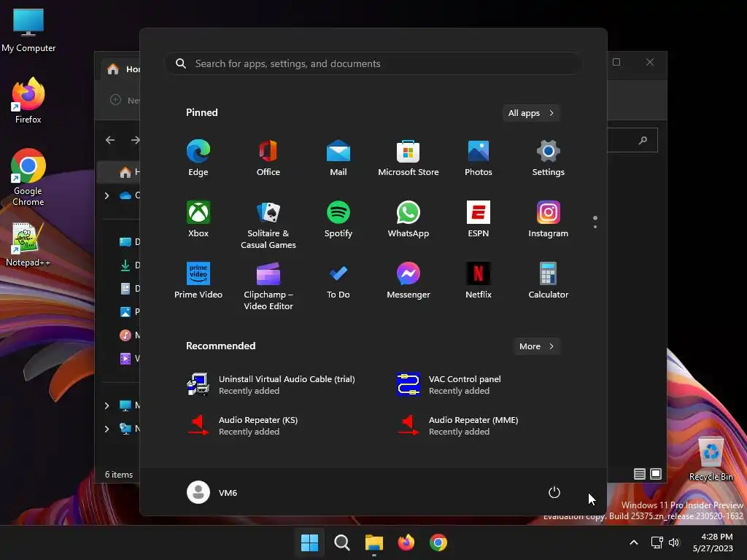
Task: Open the Mail app
Action: tap(338, 158)
